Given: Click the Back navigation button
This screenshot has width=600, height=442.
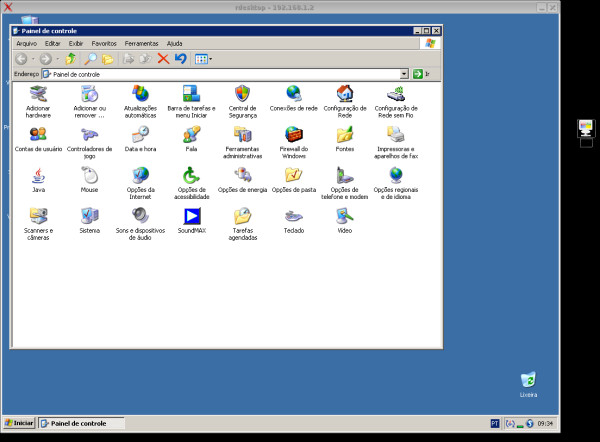Looking at the screenshot, I should pos(21,59).
